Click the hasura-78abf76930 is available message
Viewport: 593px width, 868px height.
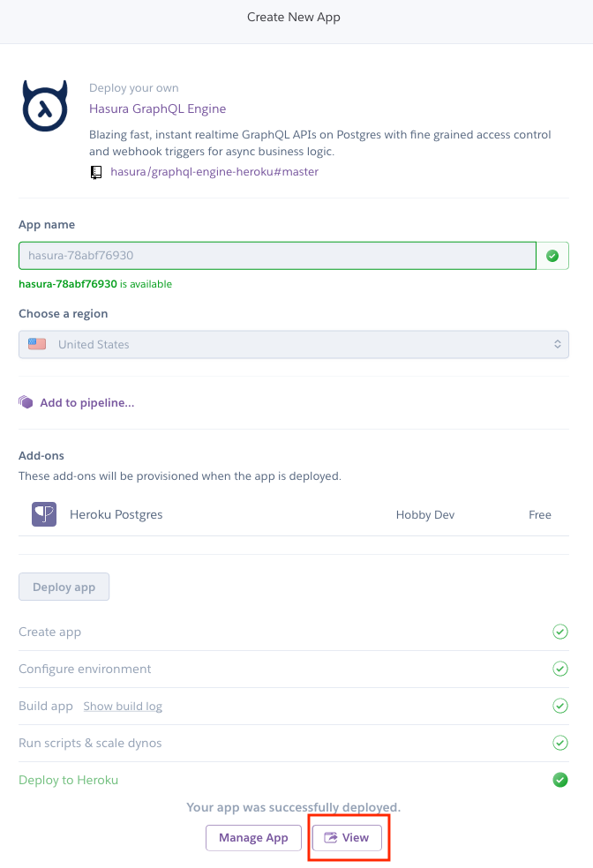tap(95, 284)
